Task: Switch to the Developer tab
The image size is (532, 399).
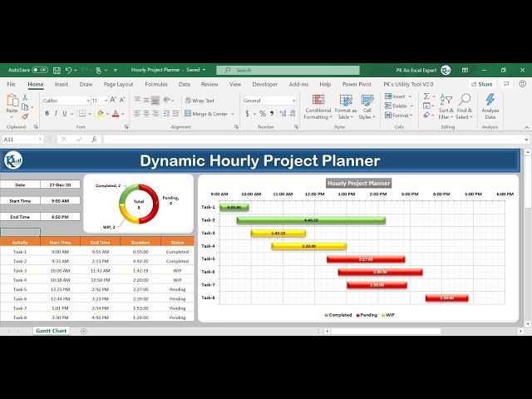Action: coord(264,84)
